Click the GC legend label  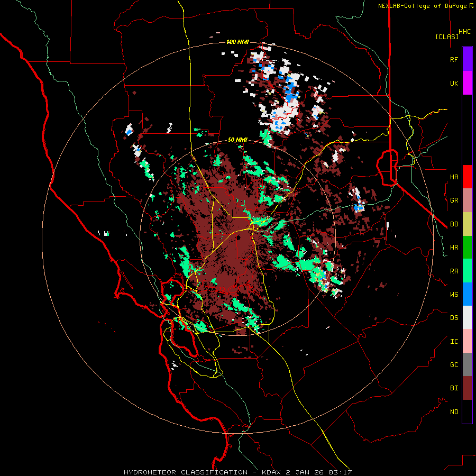(x=454, y=365)
